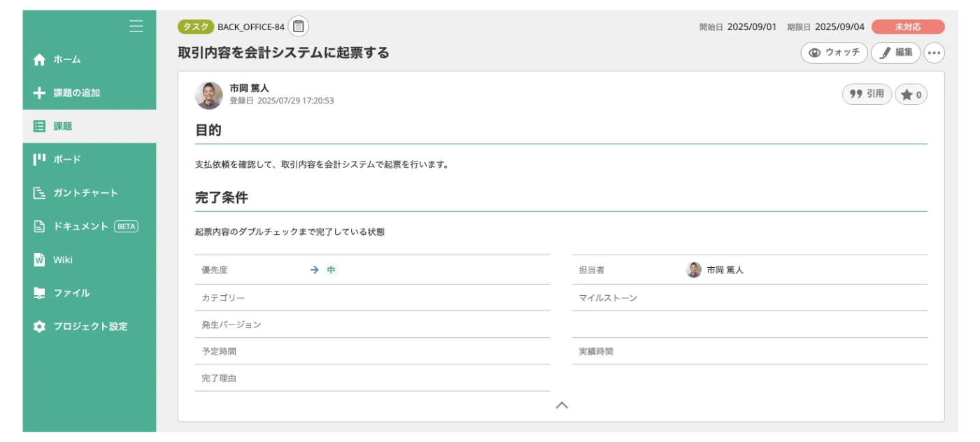Click the 目的 heading
Image resolution: width=980 pixels, height=442 pixels.
point(208,130)
